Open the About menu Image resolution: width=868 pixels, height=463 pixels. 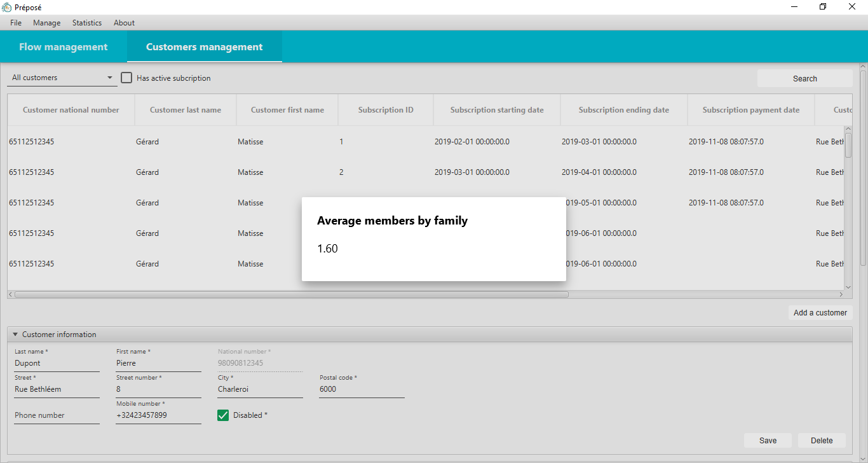[x=124, y=23]
